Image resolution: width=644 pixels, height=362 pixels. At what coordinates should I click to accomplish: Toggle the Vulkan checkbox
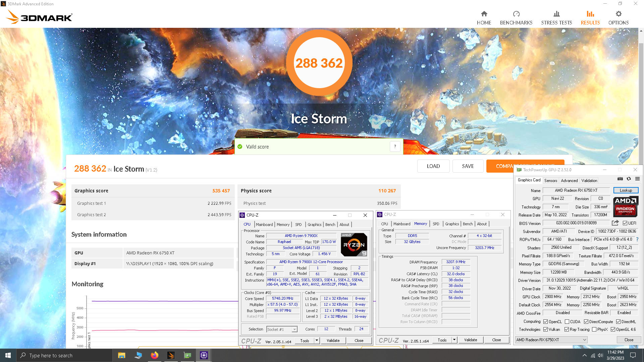[546, 329]
